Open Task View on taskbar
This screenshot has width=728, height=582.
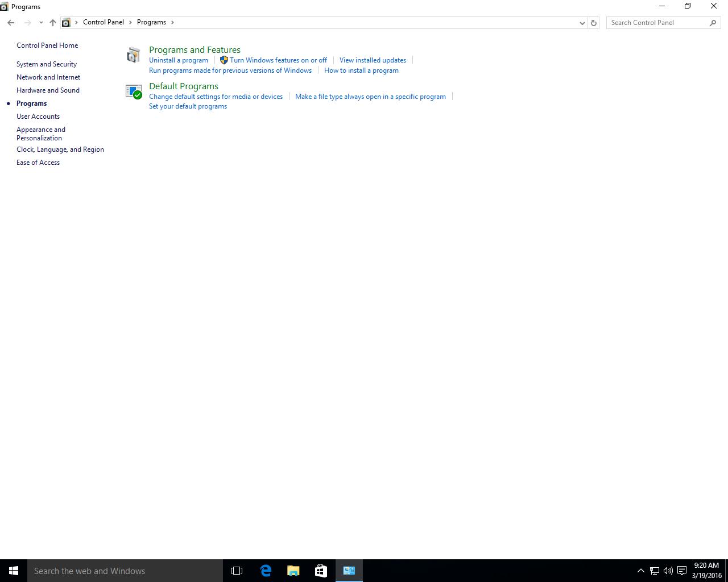tap(237, 571)
